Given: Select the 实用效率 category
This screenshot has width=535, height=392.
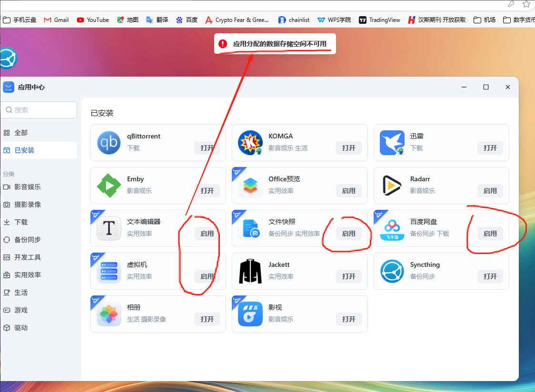Looking at the screenshot, I should point(39,274).
